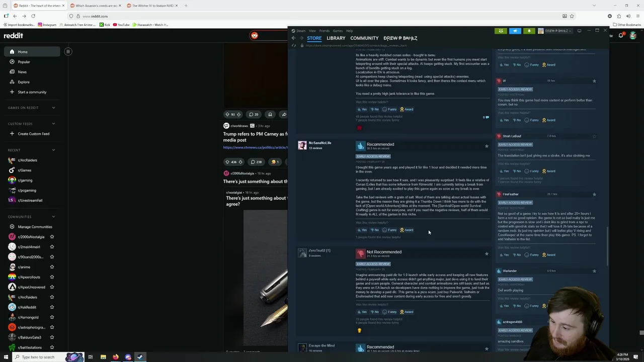Open Warlander's reviewer profile
This screenshot has width=644, height=362.
tap(510, 271)
